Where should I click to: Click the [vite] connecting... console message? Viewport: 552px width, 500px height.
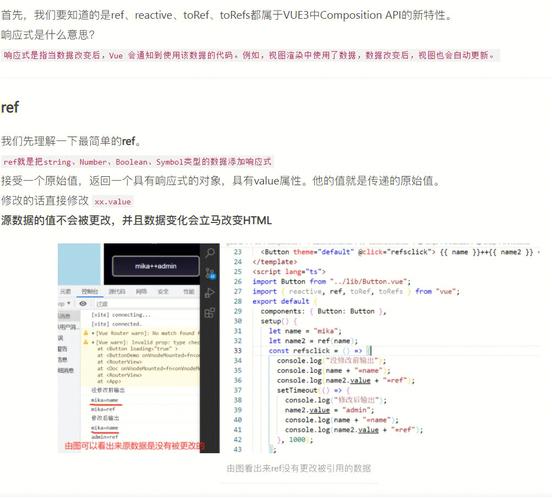[x=121, y=315]
